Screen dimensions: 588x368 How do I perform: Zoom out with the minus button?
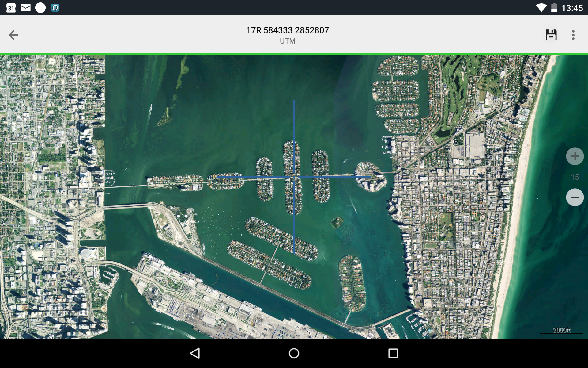coord(575,197)
